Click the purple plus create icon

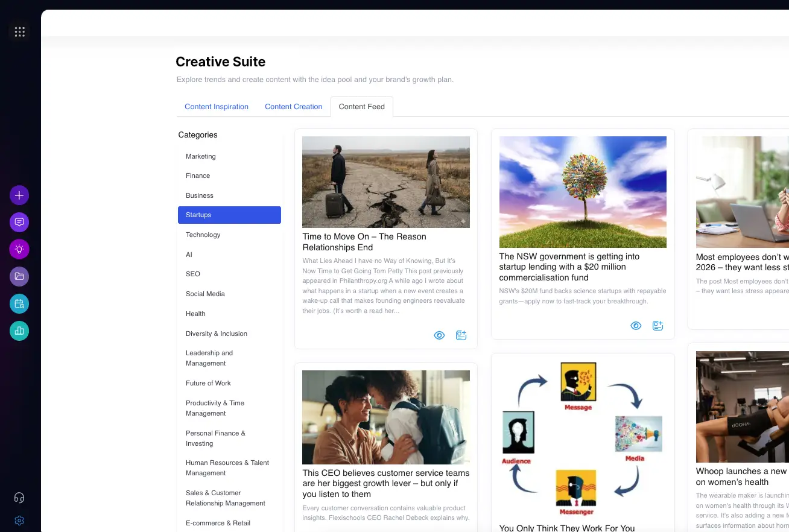(19, 195)
